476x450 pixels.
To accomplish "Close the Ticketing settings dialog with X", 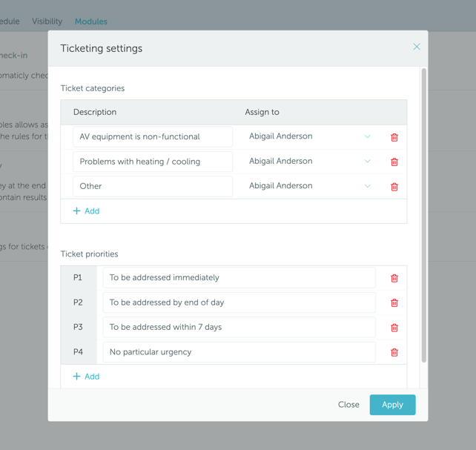I will (417, 47).
